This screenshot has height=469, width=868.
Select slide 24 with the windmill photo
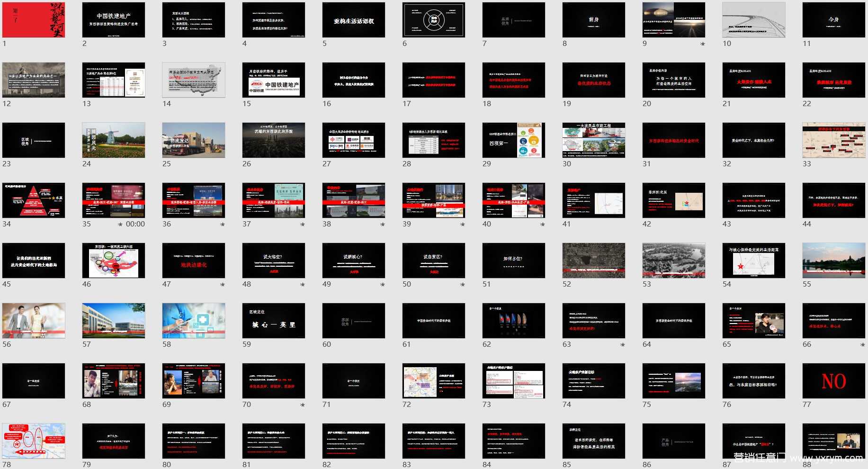click(114, 140)
